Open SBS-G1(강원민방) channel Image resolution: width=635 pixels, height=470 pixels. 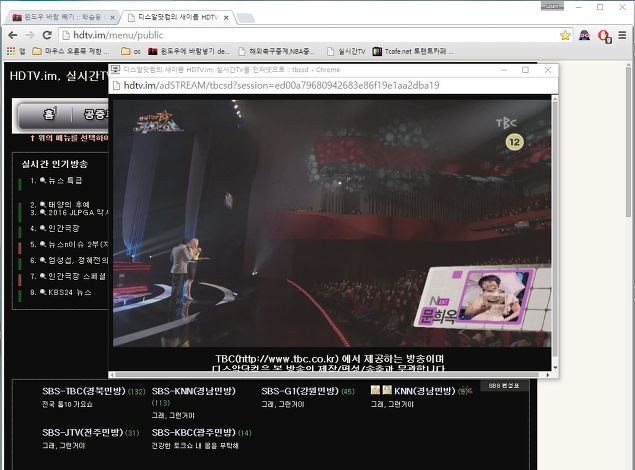[x=300, y=391]
